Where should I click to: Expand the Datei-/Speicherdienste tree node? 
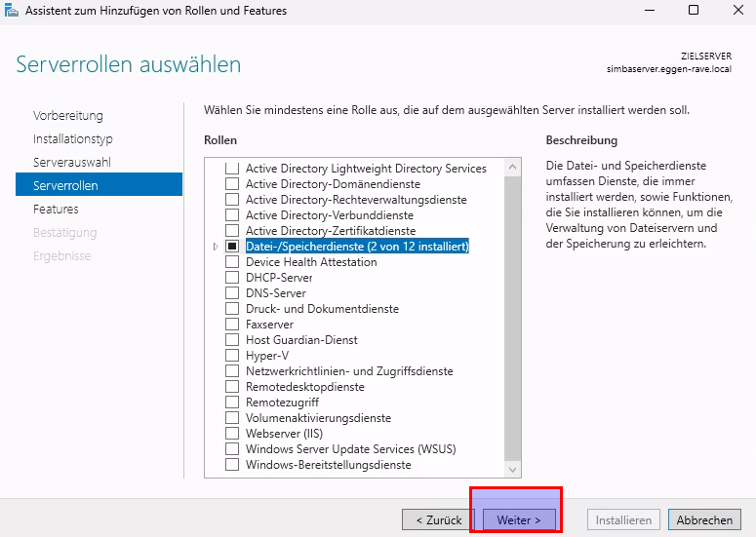[216, 247]
